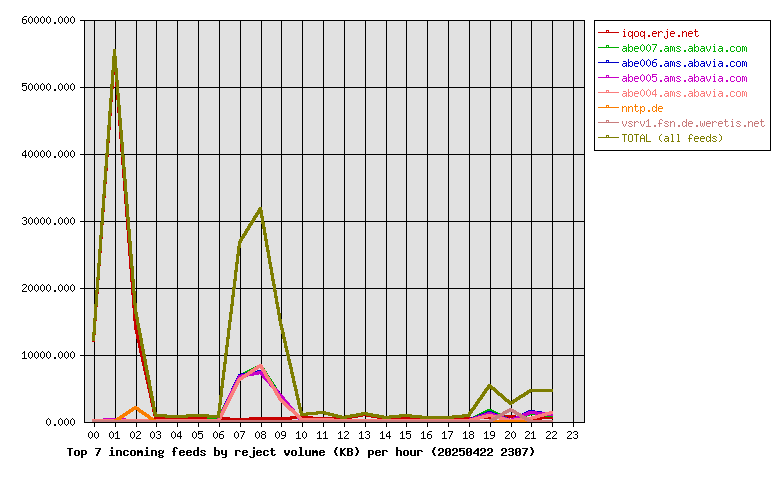Screen dimensions: 780x480
Task: Click the abe007.ams.abavia.com legend entry
Action: [x=684, y=48]
